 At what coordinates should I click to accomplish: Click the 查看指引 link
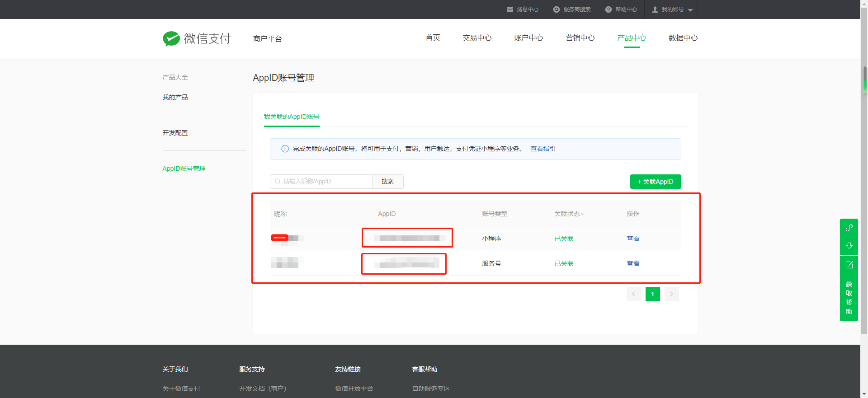[543, 149]
